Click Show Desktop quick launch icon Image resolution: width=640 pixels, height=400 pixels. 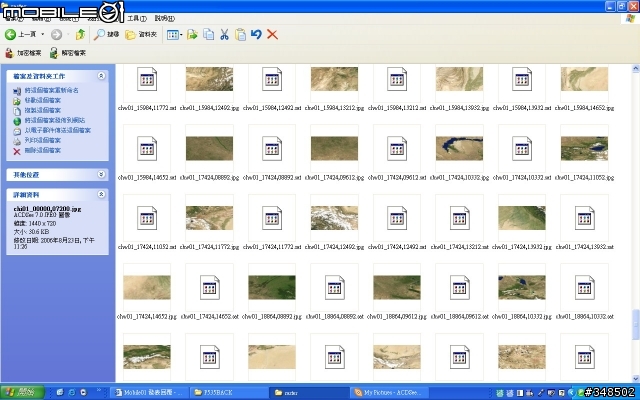(x=60, y=393)
